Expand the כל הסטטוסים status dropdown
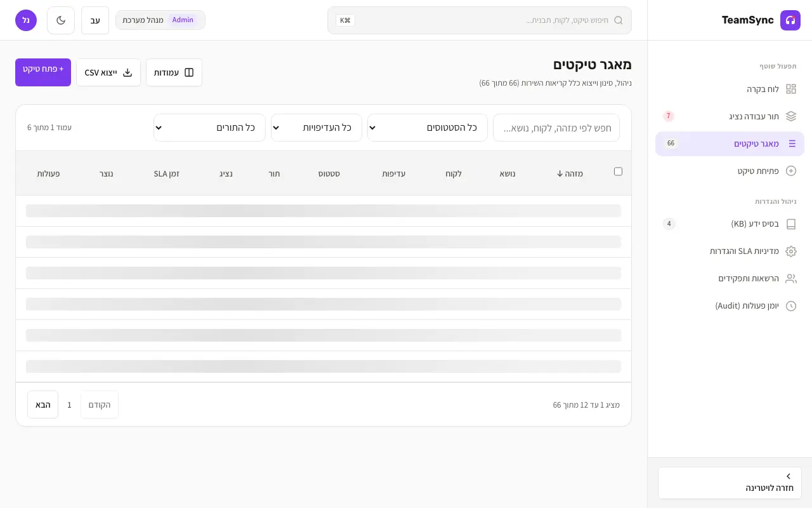 [428, 128]
